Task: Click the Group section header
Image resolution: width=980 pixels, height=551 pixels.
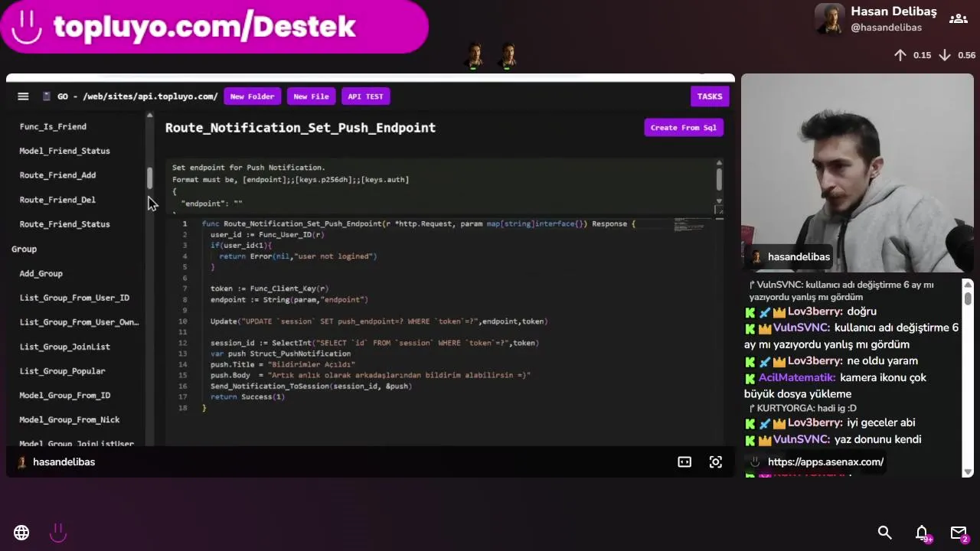Action: pyautogui.click(x=24, y=249)
